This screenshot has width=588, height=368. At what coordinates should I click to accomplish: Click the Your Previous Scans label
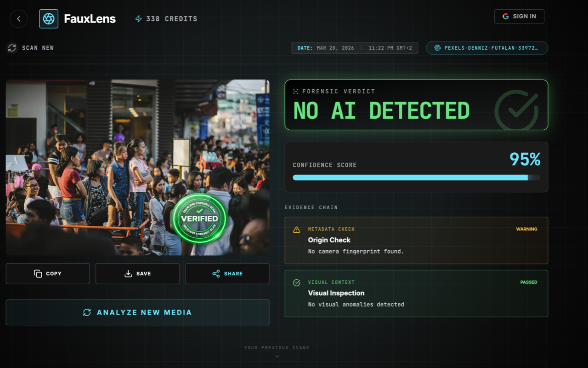(277, 348)
